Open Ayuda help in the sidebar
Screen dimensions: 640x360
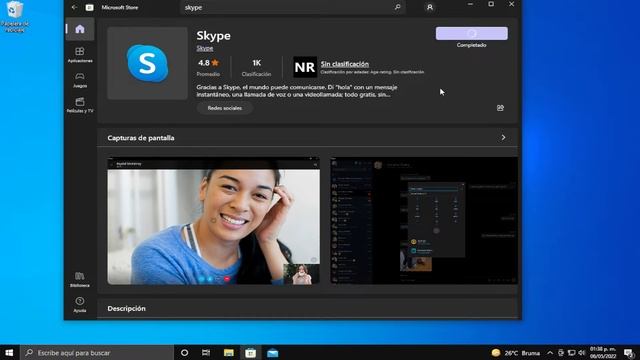pos(80,305)
